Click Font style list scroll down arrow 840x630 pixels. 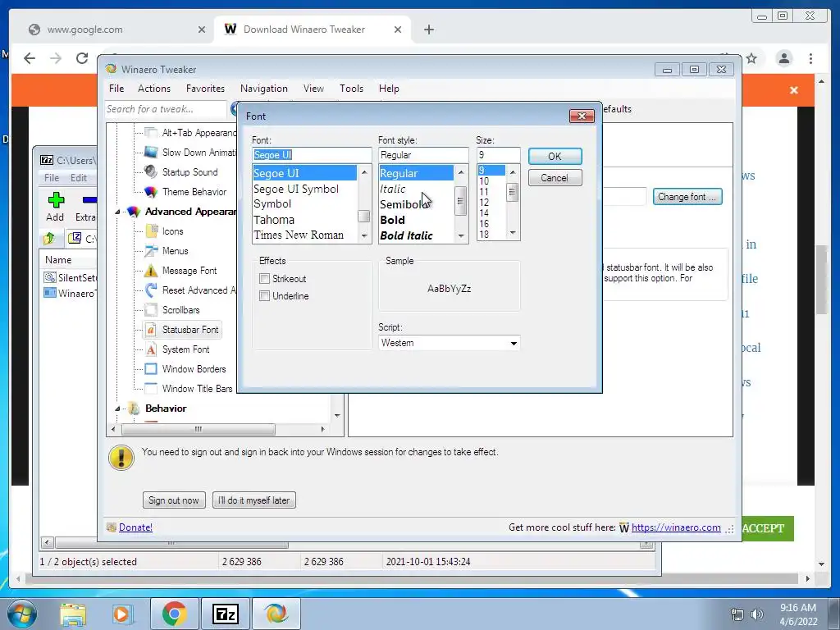(461, 236)
